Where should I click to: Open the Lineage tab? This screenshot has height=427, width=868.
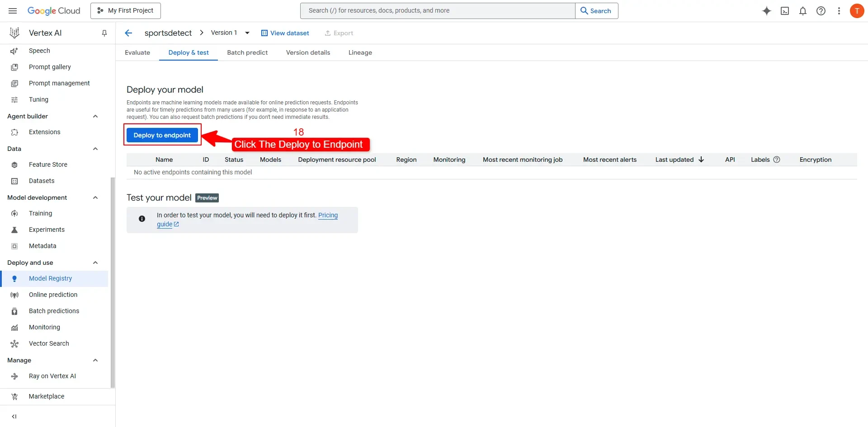(x=360, y=52)
